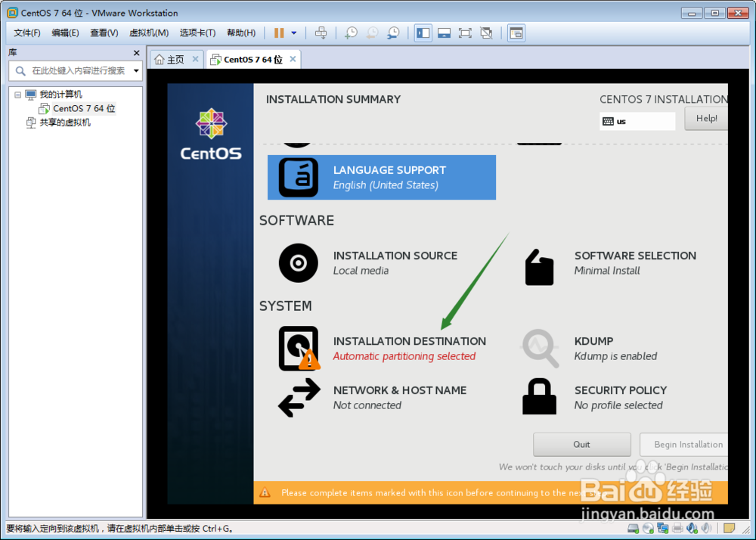
Task: Send Ctrl+Alt+Del to the virtual machine
Action: [321, 33]
